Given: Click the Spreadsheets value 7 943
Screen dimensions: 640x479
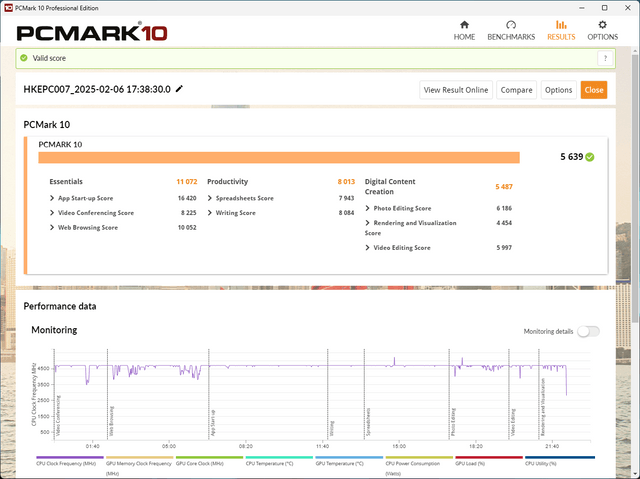Looking at the screenshot, I should [x=346, y=198].
